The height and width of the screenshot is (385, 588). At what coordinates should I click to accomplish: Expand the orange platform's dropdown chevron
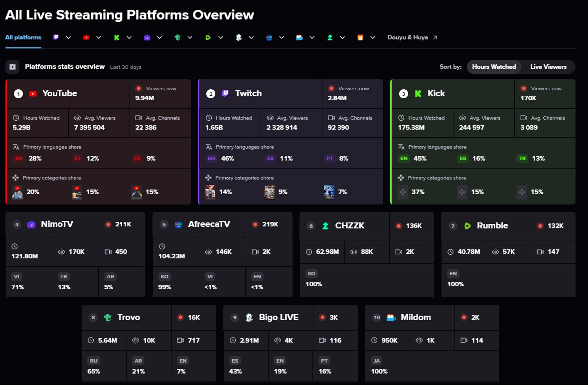[x=372, y=37]
